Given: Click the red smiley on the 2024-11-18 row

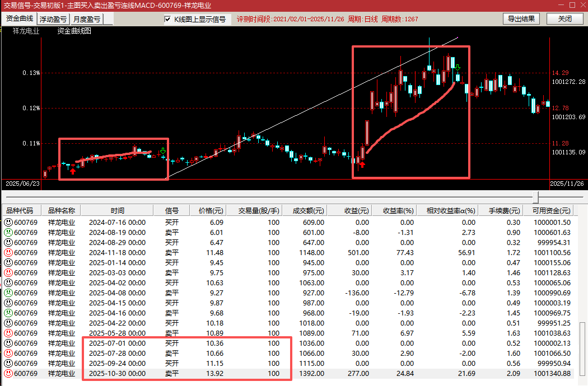Looking at the screenshot, I should tap(8, 253).
